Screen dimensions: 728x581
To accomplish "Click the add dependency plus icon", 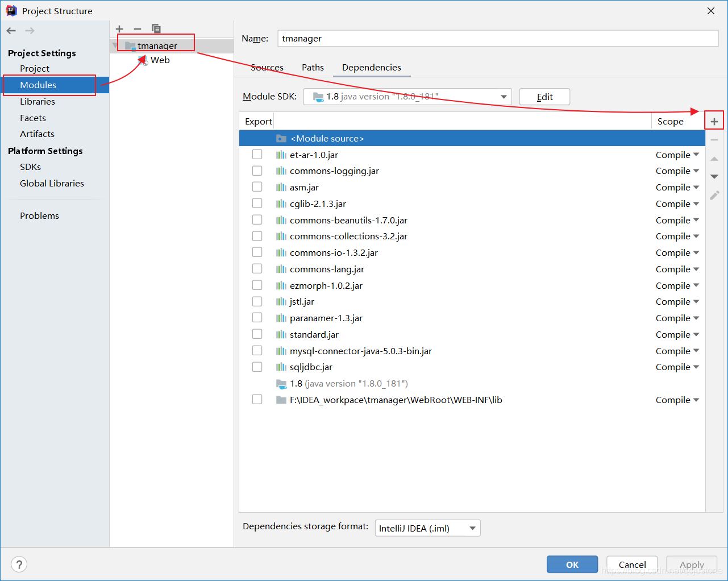I will tap(714, 121).
